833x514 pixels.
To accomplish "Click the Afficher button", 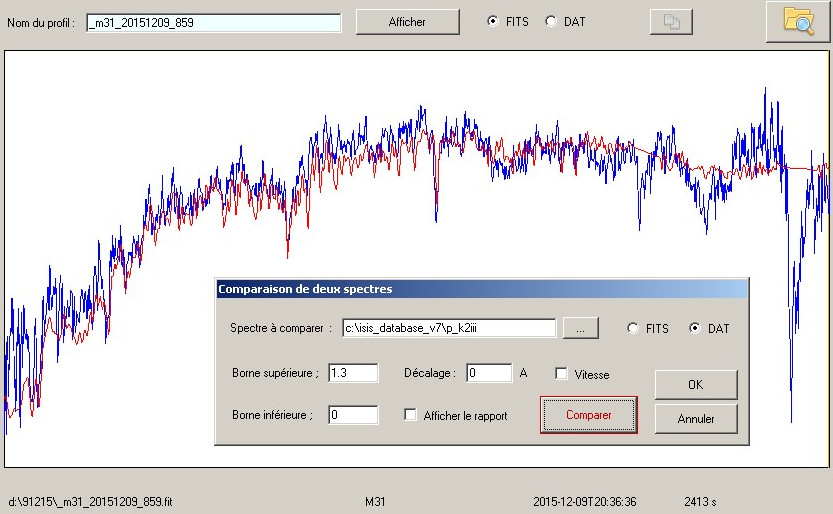I will pyautogui.click(x=407, y=22).
